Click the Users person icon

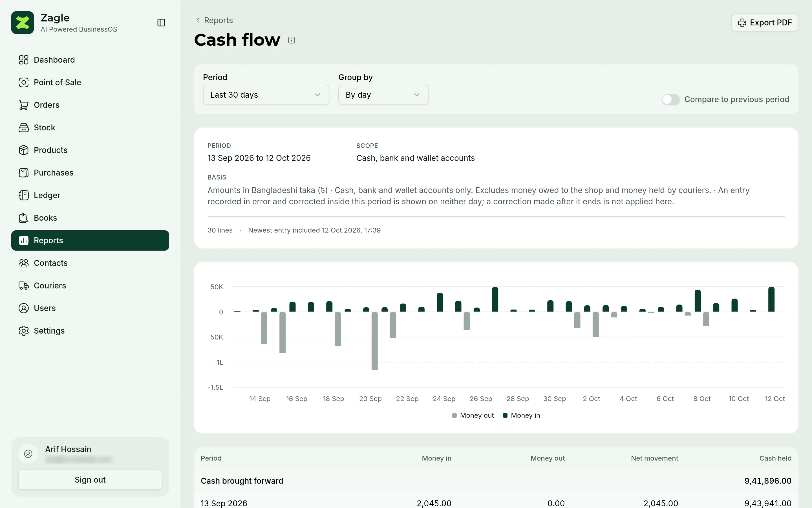23,308
